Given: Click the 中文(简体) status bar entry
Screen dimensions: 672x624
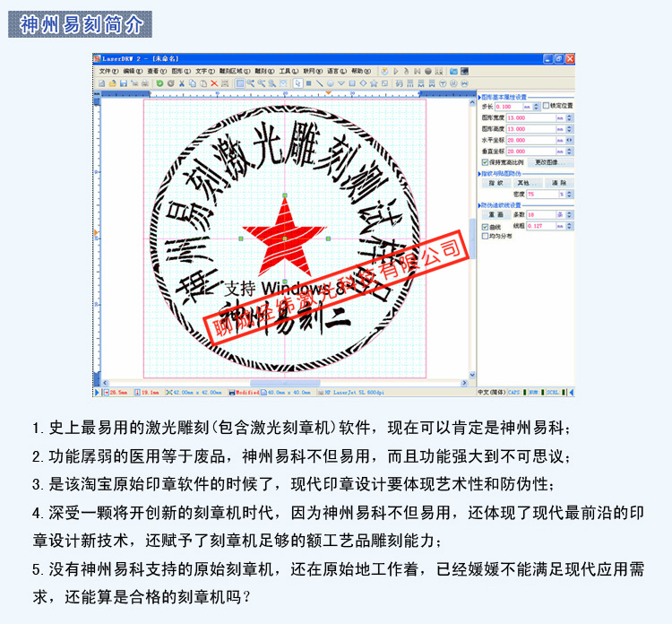Looking at the screenshot, I should tap(491, 393).
